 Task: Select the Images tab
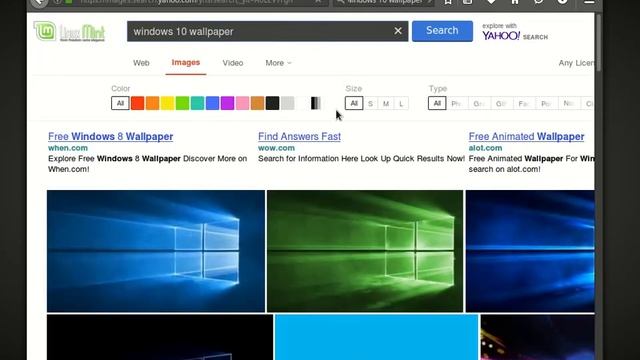click(x=186, y=62)
